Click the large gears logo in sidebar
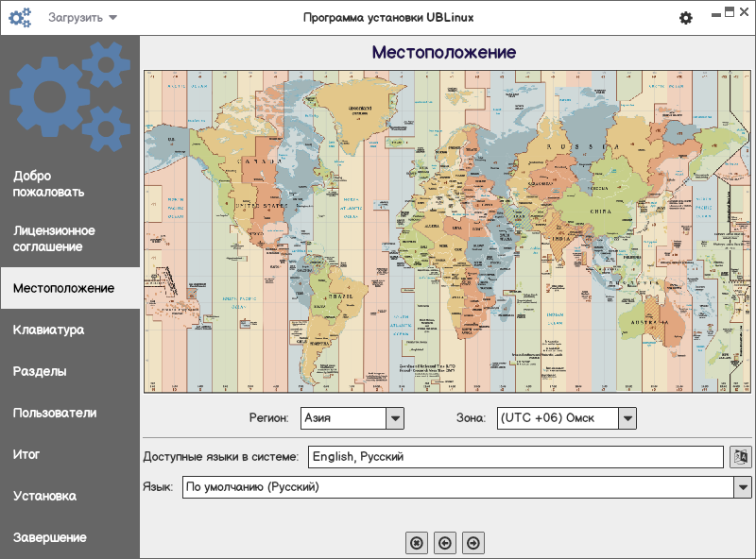756x559 pixels. (x=70, y=96)
